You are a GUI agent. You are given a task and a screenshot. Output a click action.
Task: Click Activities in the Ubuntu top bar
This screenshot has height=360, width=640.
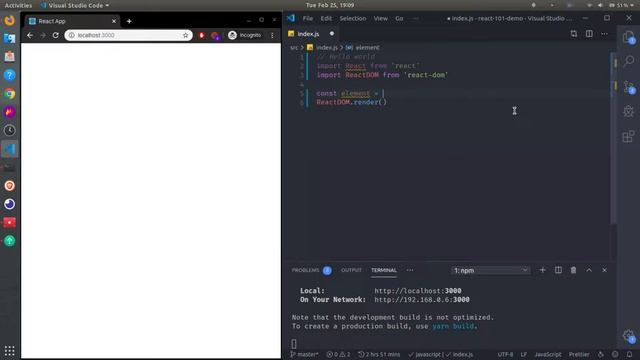pyautogui.click(x=18, y=5)
